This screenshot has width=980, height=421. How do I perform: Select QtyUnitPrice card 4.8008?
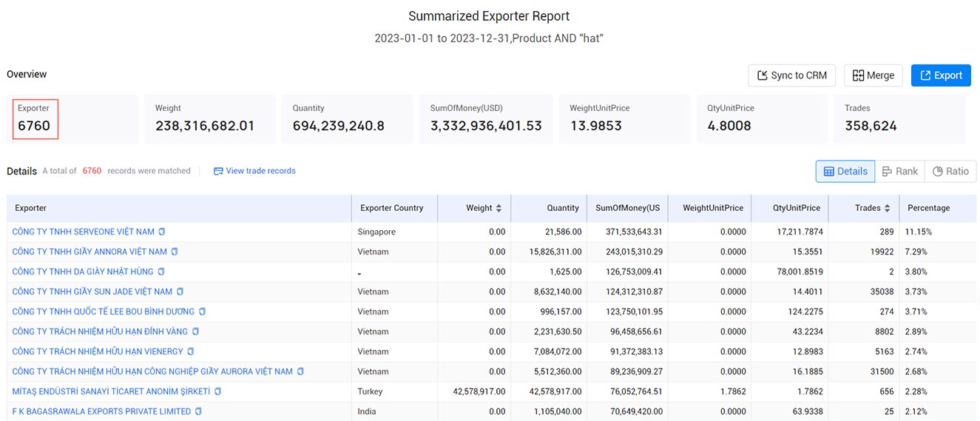[762, 118]
